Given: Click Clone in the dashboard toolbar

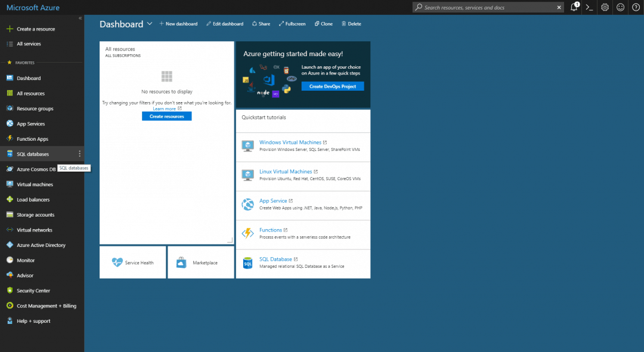Looking at the screenshot, I should click(324, 23).
